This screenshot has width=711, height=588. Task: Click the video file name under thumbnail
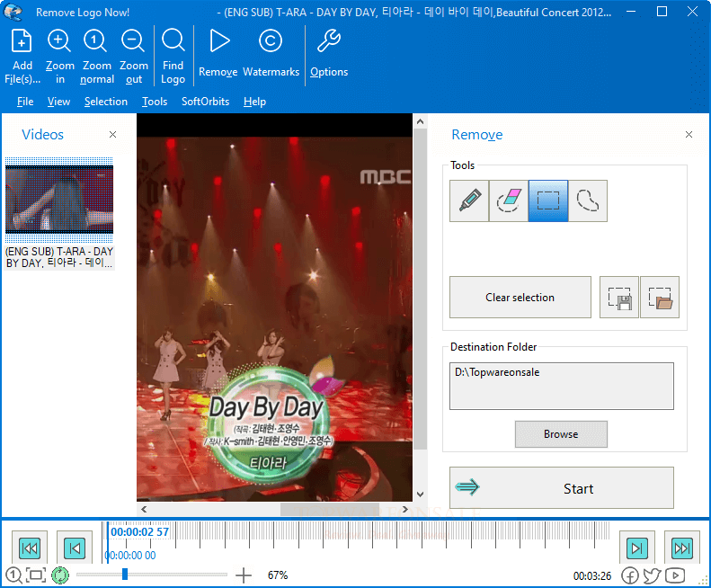[59, 257]
